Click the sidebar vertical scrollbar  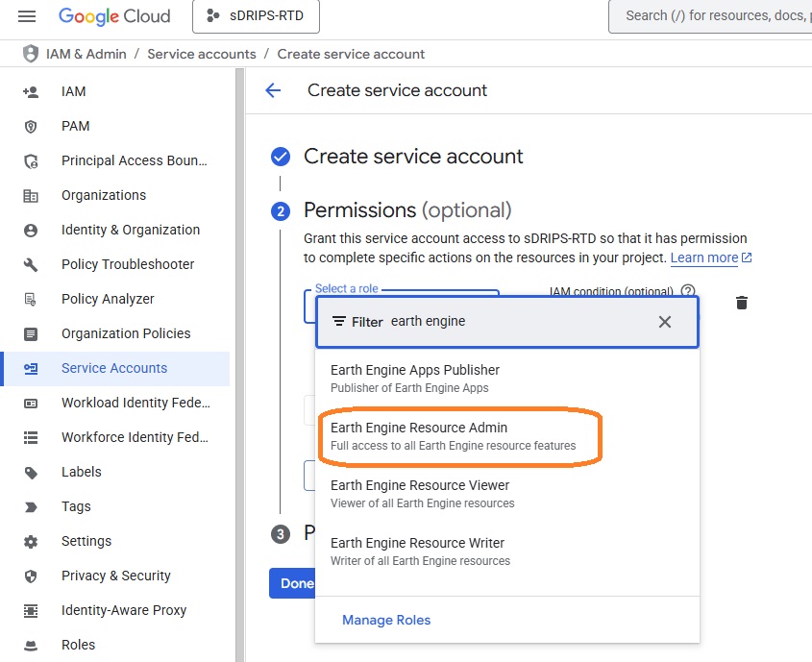point(240,365)
